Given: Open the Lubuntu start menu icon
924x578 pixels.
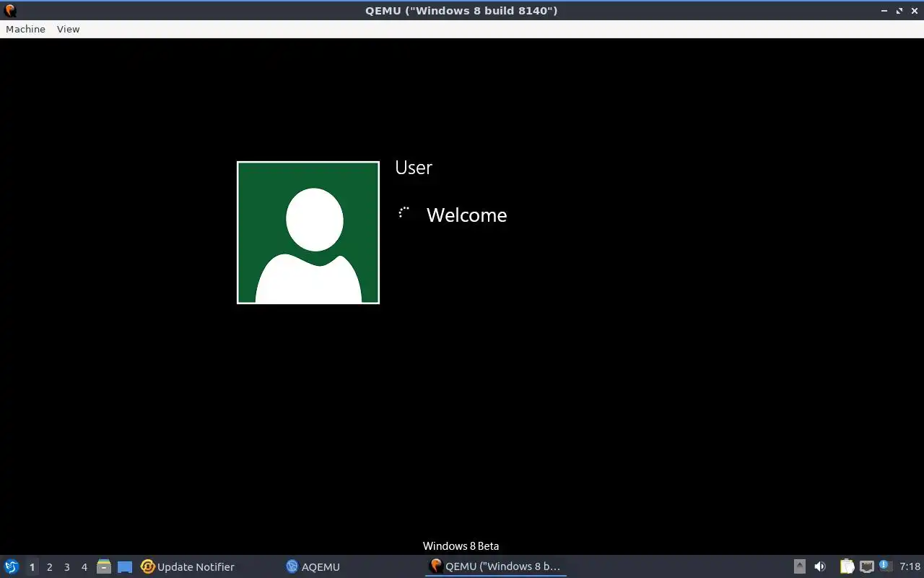Looking at the screenshot, I should tap(12, 566).
